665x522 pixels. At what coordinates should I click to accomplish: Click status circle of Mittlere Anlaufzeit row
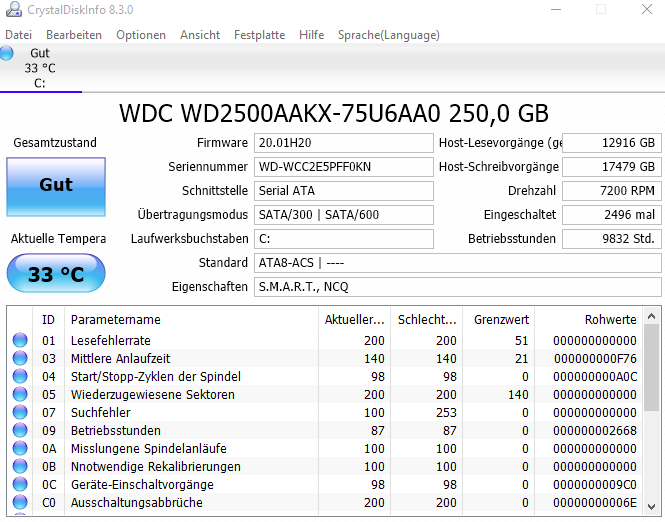(x=20, y=358)
